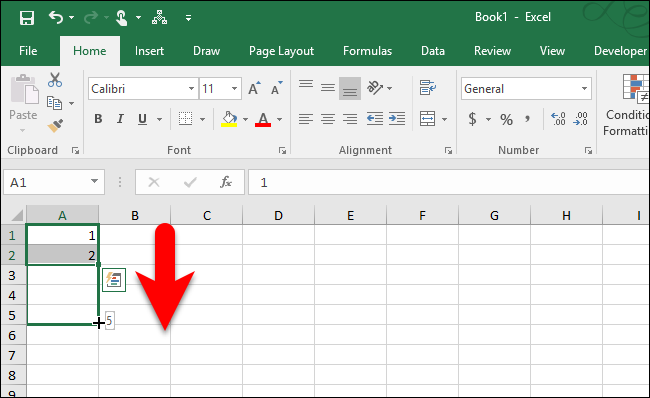The width and height of the screenshot is (650, 398).
Task: Click the Wrap Text icon
Action: [427, 88]
